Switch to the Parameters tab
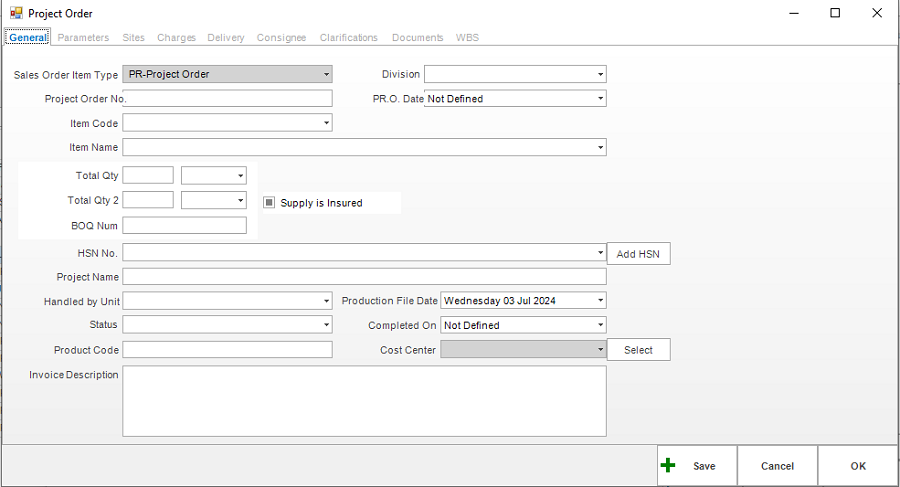The width and height of the screenshot is (900, 487). tap(83, 38)
